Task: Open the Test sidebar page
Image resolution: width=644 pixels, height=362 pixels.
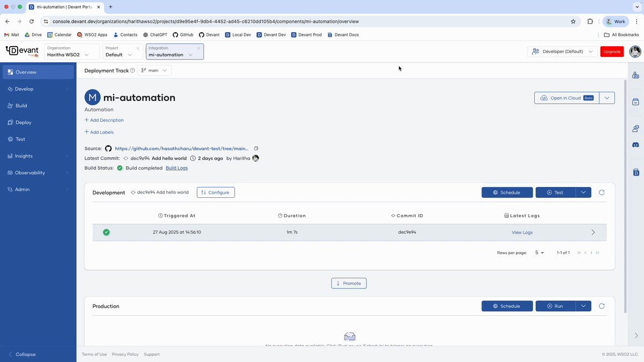Action: [38, 139]
